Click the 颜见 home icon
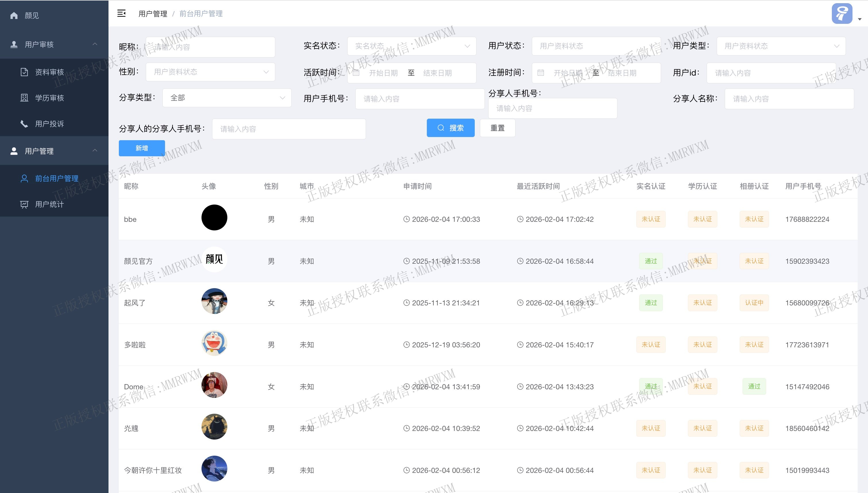This screenshot has width=868, height=493. pyautogui.click(x=14, y=16)
